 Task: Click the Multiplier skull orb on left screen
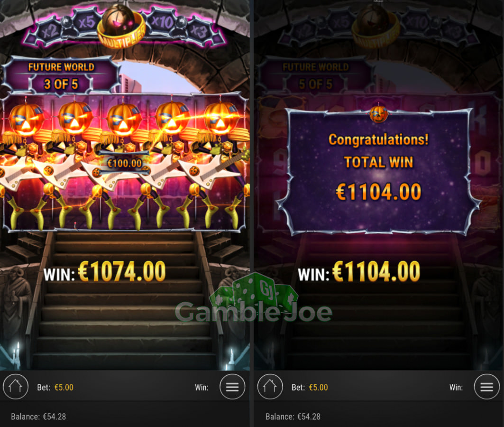click(121, 27)
